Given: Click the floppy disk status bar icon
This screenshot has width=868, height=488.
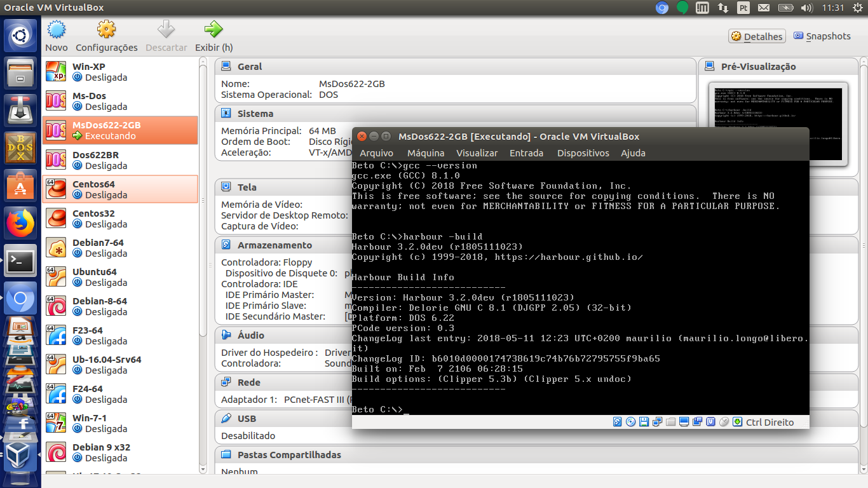Looking at the screenshot, I should [x=644, y=422].
